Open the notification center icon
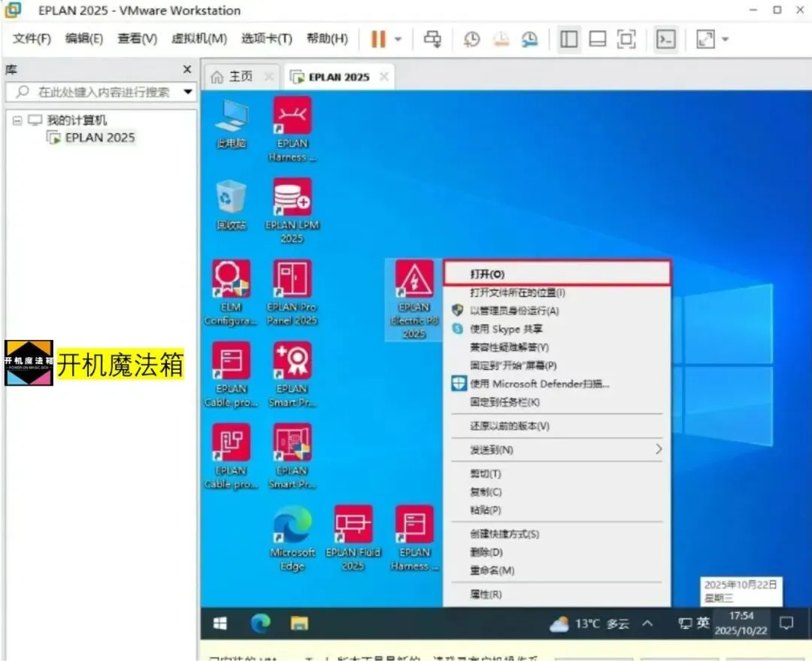The width and height of the screenshot is (812, 661). point(786,623)
